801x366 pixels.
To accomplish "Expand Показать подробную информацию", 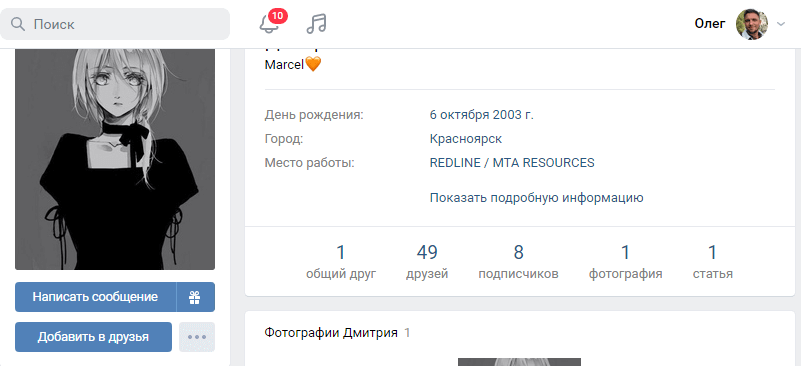I will coord(536,198).
